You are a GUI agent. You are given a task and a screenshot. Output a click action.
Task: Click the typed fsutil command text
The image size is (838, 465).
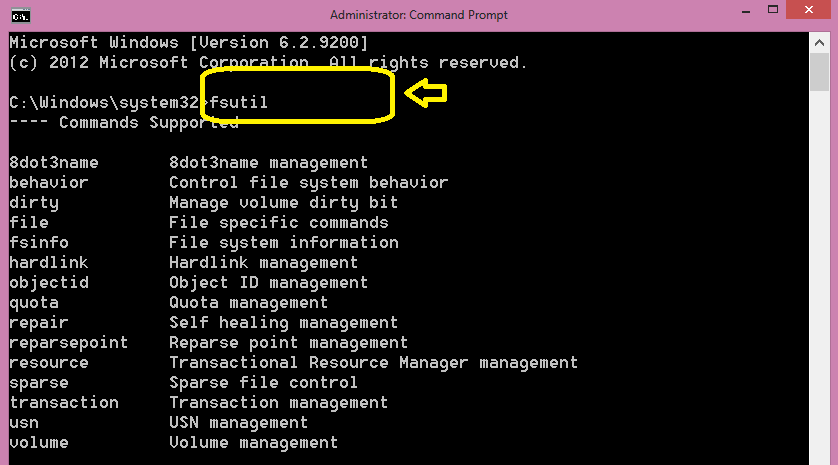click(238, 102)
